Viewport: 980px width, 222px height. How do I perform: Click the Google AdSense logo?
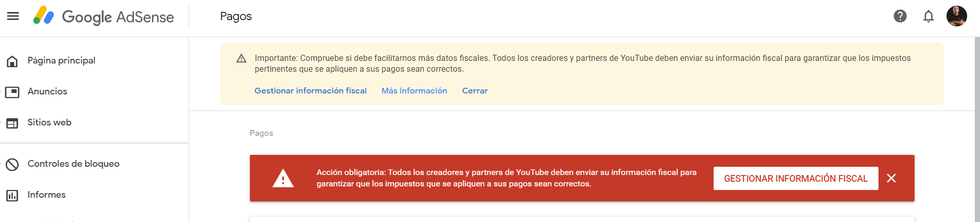coord(104,17)
